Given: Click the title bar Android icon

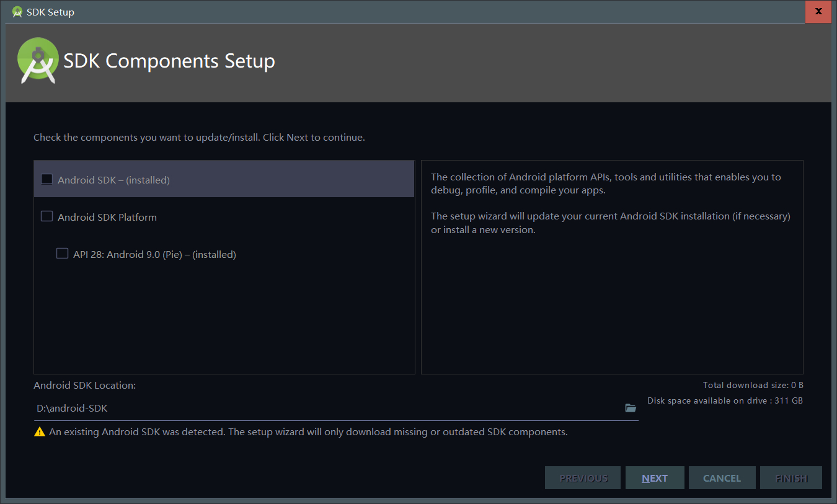Looking at the screenshot, I should click(x=17, y=12).
